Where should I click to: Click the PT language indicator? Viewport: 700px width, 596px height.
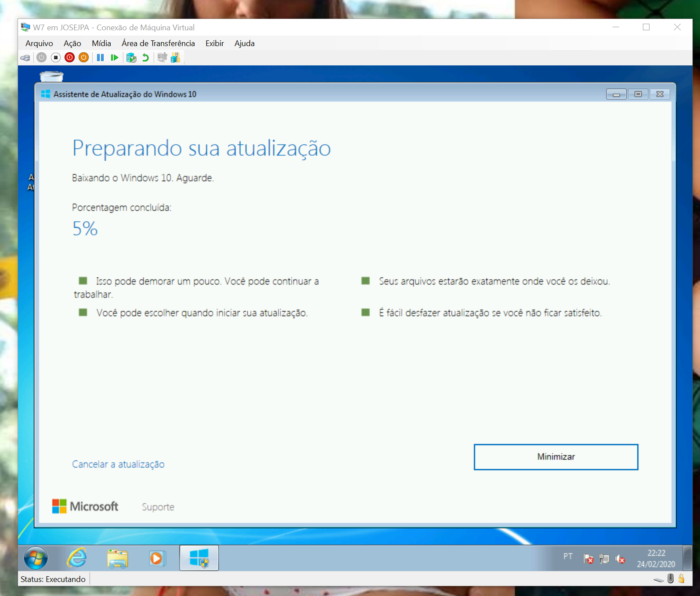[x=568, y=557]
